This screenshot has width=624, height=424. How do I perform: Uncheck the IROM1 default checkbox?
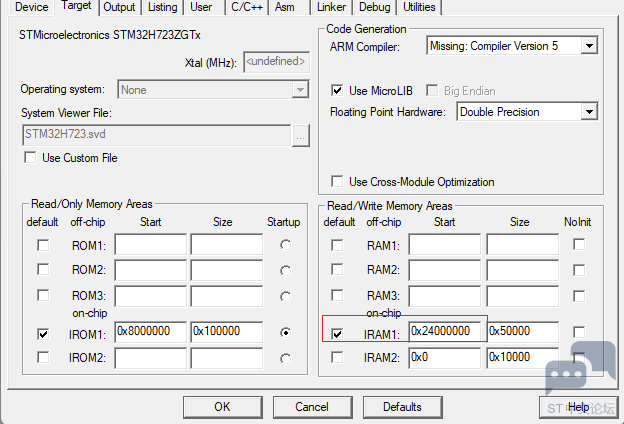click(43, 334)
